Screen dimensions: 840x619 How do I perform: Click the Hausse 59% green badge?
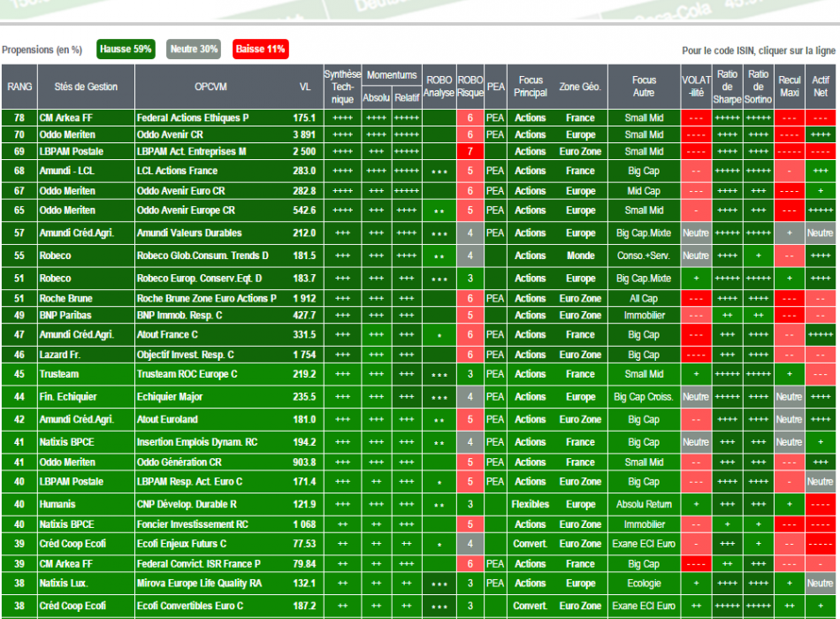point(126,50)
